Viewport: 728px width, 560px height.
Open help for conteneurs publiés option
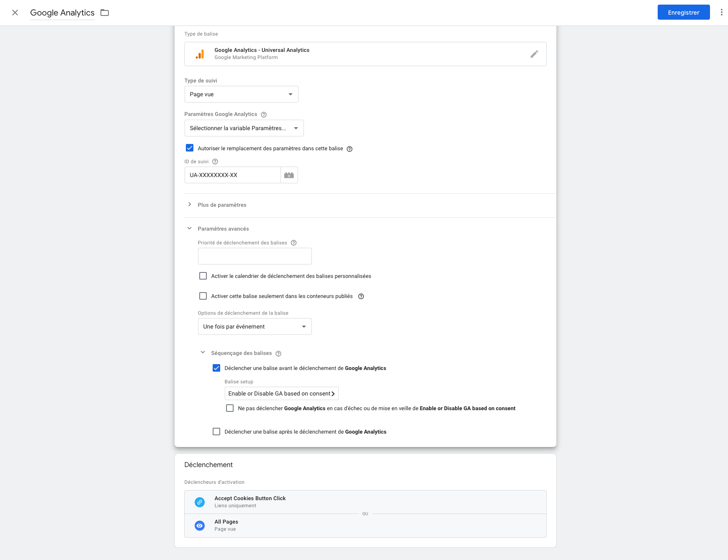click(361, 296)
